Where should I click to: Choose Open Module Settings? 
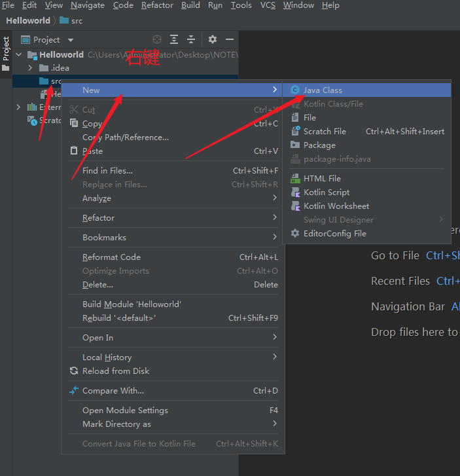(173, 411)
